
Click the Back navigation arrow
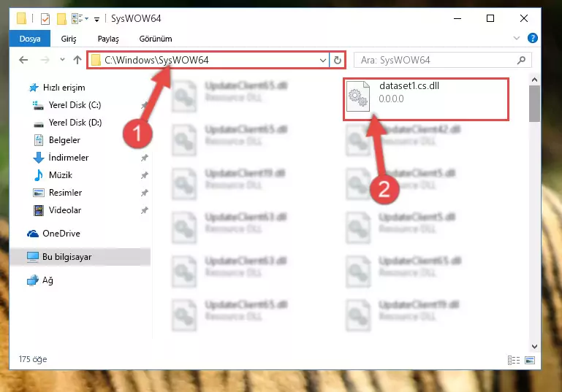pos(23,60)
